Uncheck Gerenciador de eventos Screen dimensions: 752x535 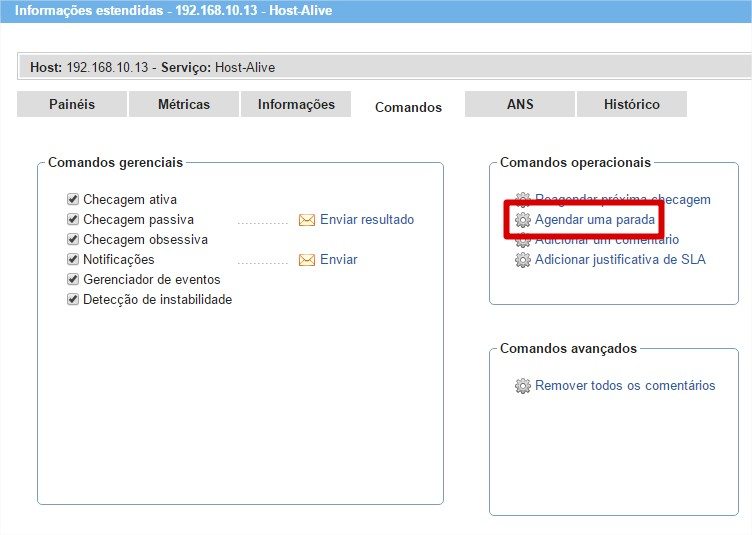(x=73, y=280)
